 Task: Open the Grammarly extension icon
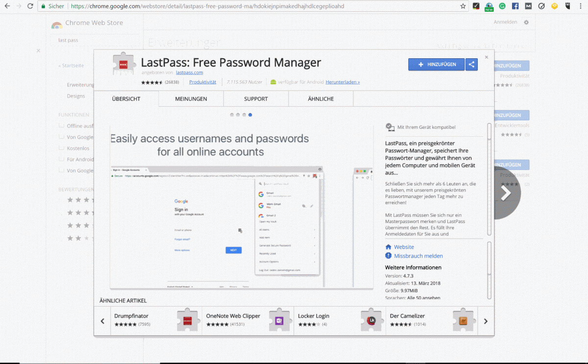(x=502, y=6)
